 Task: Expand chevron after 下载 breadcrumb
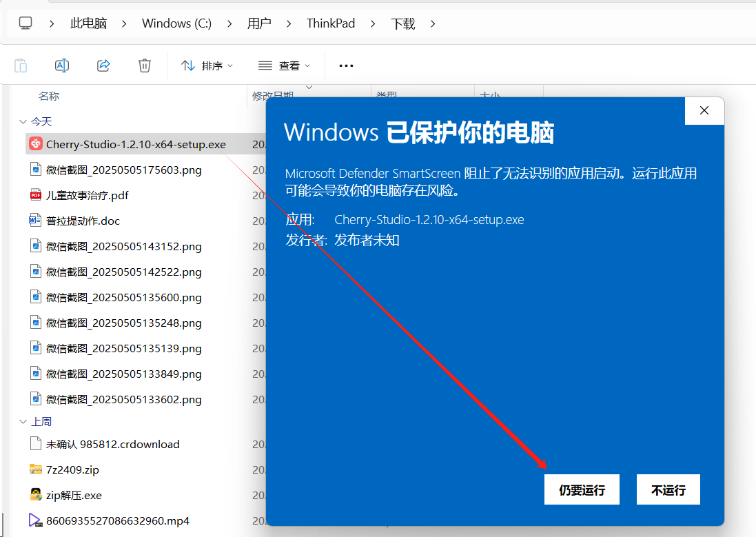click(433, 23)
